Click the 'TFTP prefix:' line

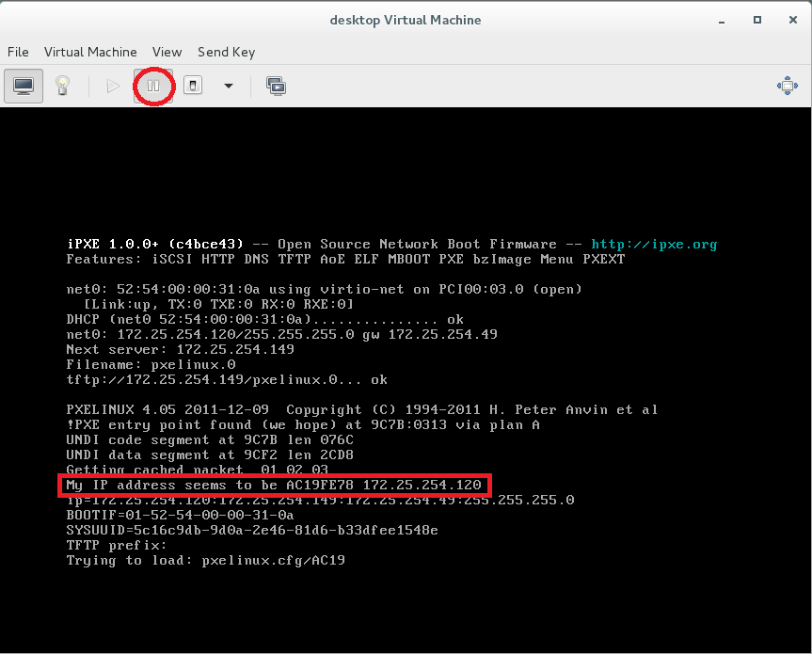click(117, 545)
